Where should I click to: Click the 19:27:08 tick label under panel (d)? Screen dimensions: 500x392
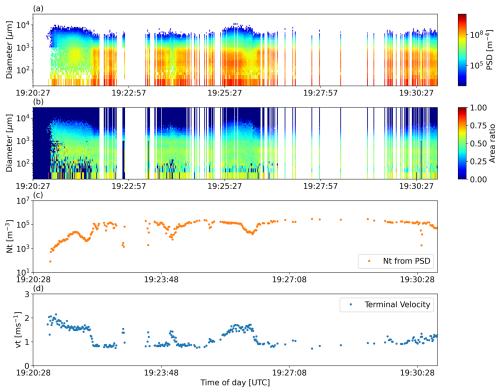(289, 372)
